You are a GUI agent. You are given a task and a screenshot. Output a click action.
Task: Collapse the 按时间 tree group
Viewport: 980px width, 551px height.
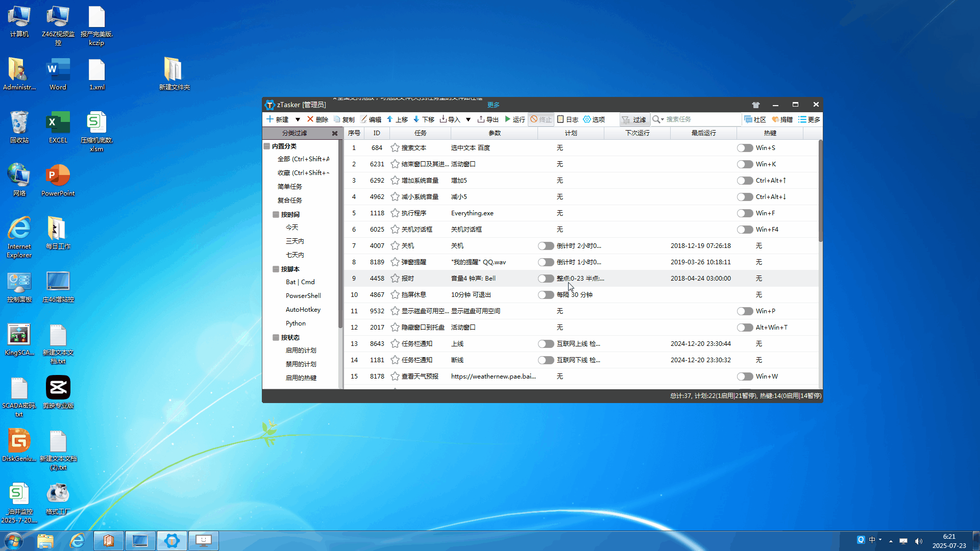[x=276, y=215]
